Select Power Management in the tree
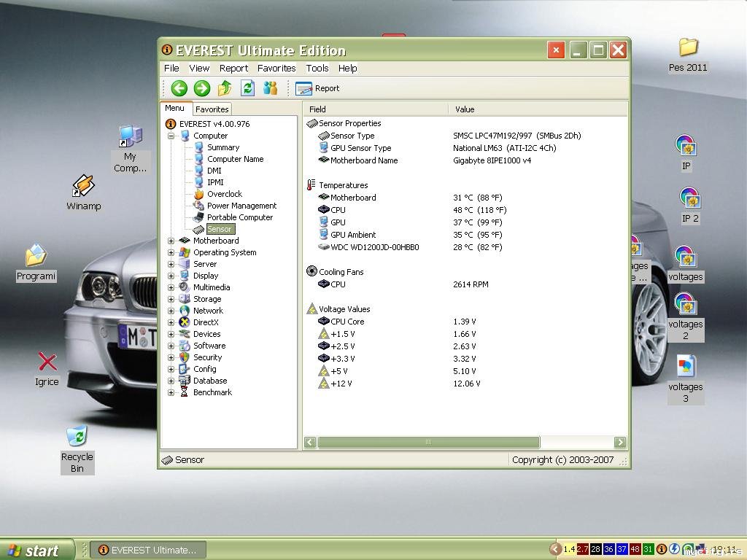 coord(241,206)
